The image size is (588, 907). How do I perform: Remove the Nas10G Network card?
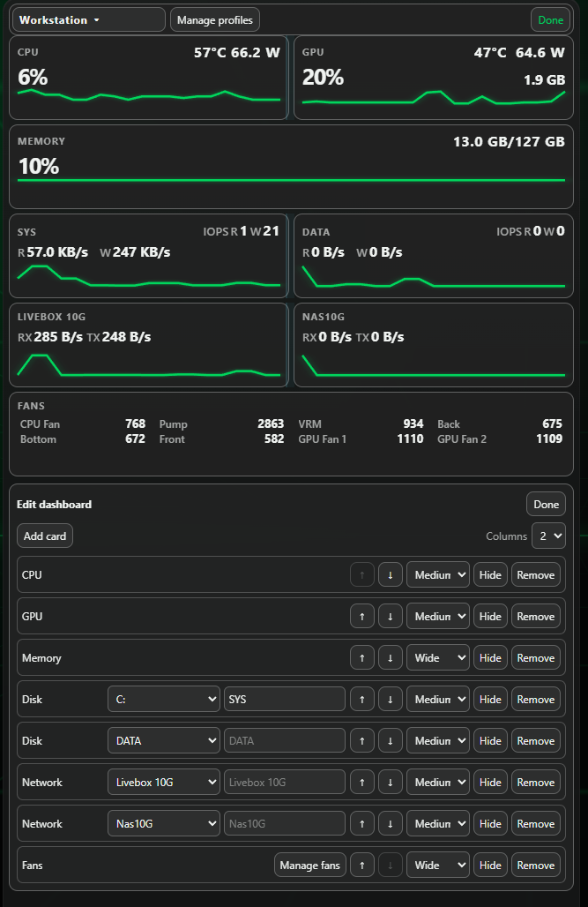(x=535, y=824)
